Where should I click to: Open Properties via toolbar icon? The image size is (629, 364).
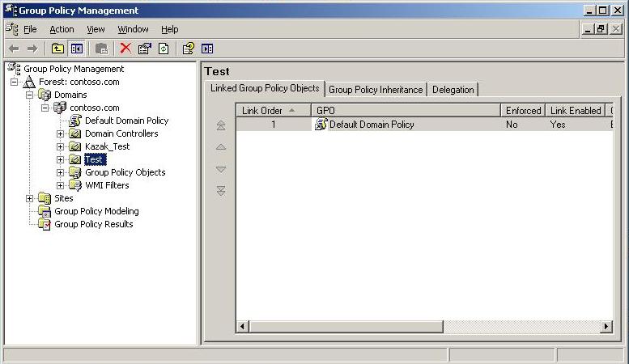(144, 49)
